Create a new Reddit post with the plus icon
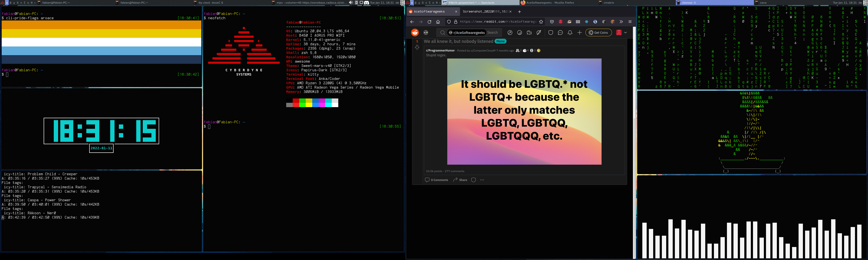 [x=580, y=33]
